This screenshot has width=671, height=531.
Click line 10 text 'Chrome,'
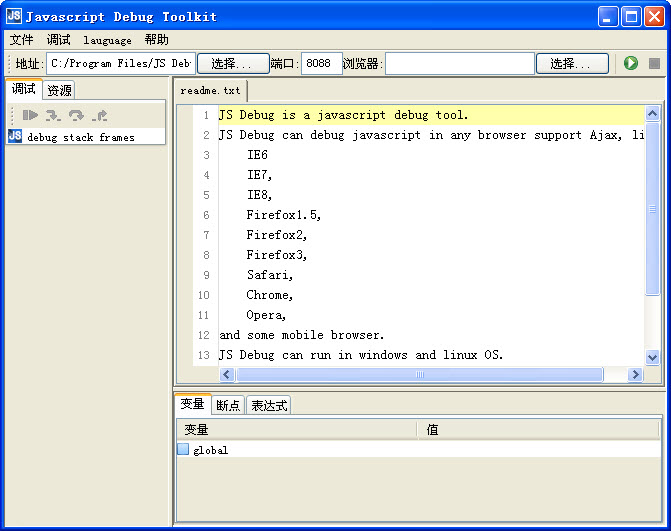[x=270, y=295]
